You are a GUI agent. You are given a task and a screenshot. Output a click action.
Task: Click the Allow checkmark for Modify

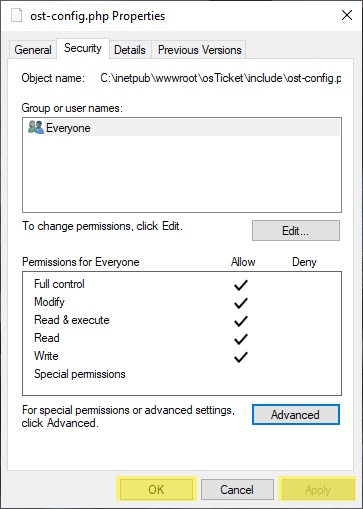(241, 303)
